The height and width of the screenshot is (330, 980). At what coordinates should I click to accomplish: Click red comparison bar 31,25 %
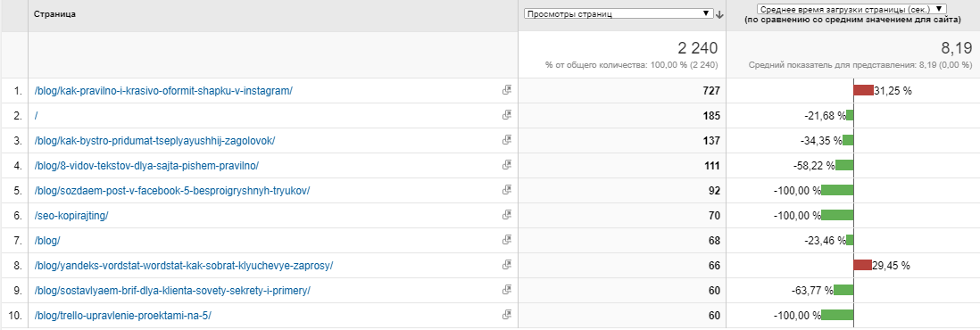pos(864,91)
